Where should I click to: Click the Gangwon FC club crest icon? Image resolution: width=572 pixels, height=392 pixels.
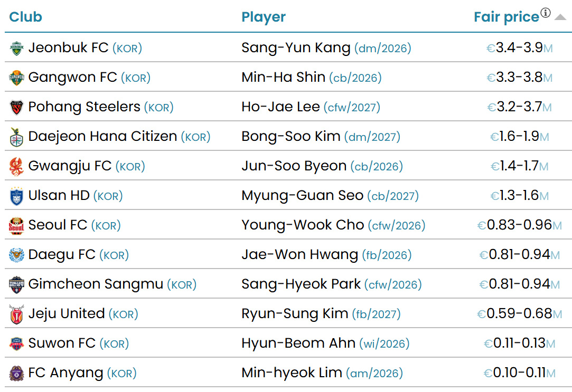tap(16, 78)
